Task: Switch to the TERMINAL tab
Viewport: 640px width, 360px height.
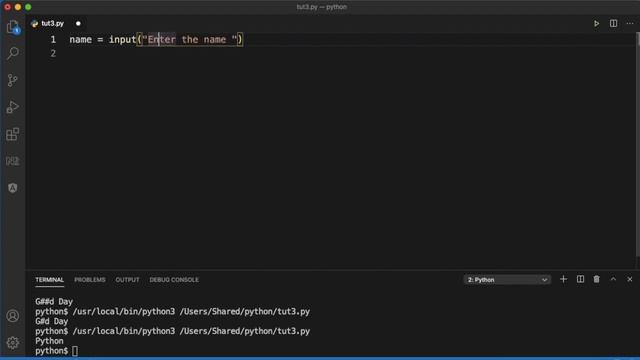Action: [49, 280]
